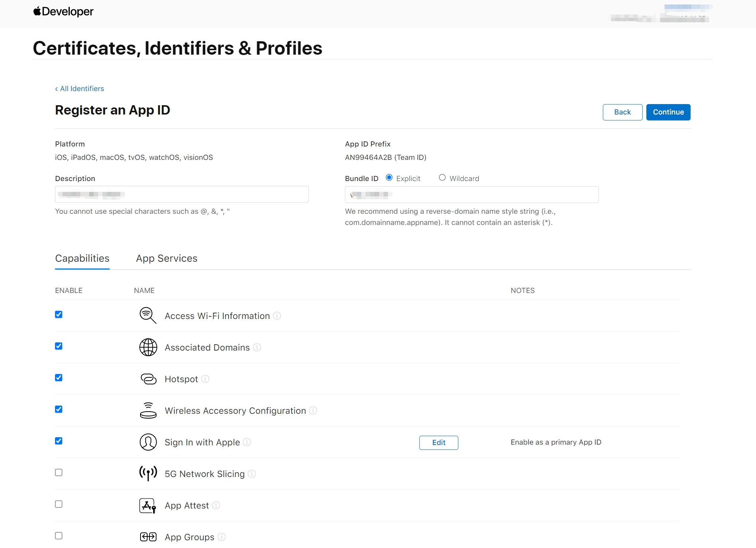Click the 'Access Wi-Fi Information' label
756x548 pixels.
point(217,316)
